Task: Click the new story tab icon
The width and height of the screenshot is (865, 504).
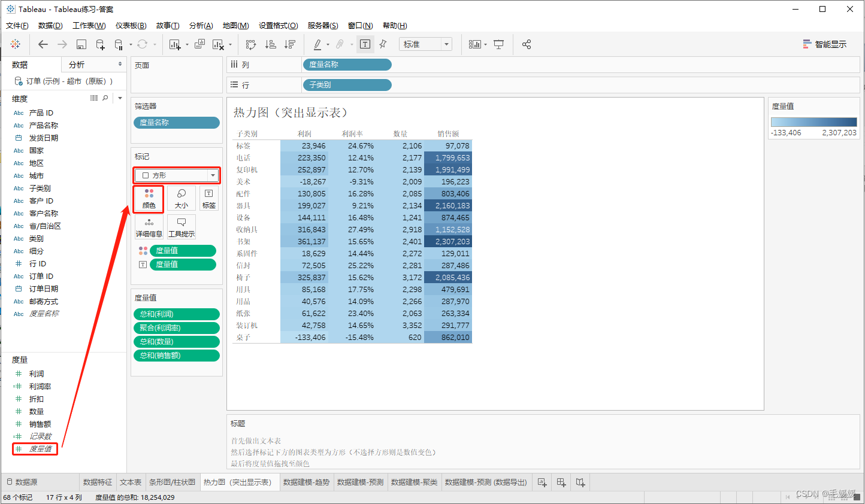Action: tap(580, 482)
